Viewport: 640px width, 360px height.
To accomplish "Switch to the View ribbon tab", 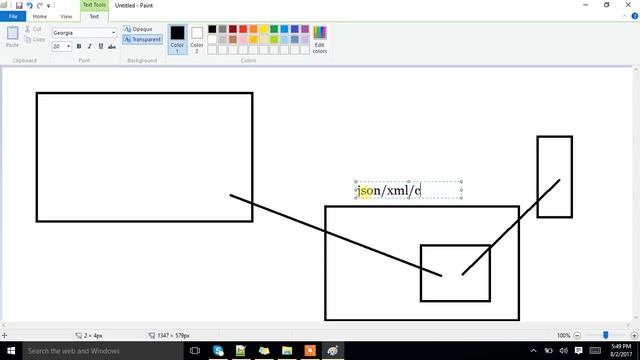I will click(66, 16).
